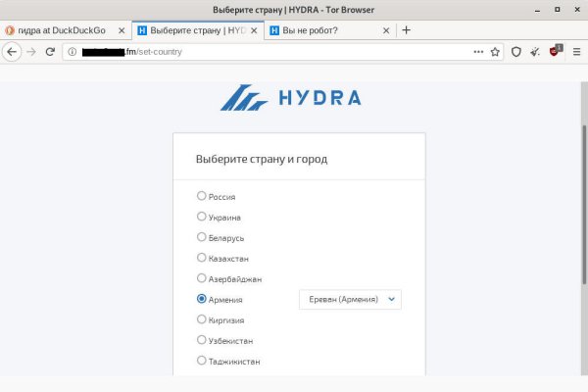
Task: Pick the Узбекистан radio option
Action: click(x=202, y=340)
